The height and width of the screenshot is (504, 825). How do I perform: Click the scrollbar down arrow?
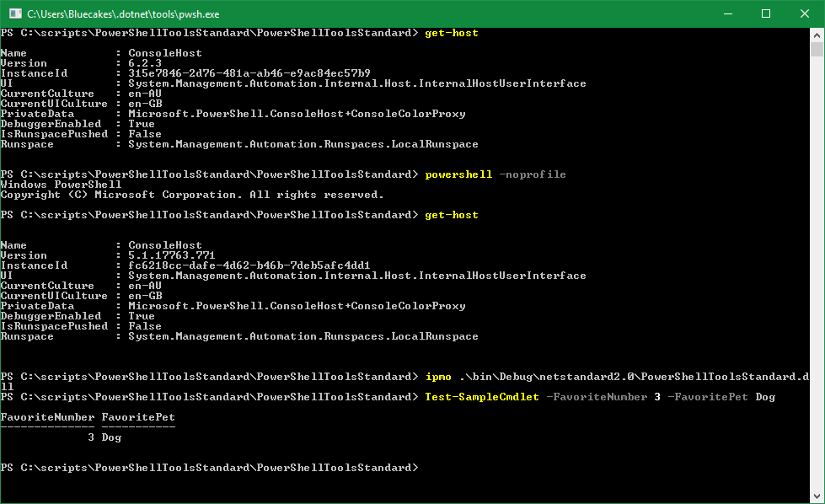click(817, 497)
